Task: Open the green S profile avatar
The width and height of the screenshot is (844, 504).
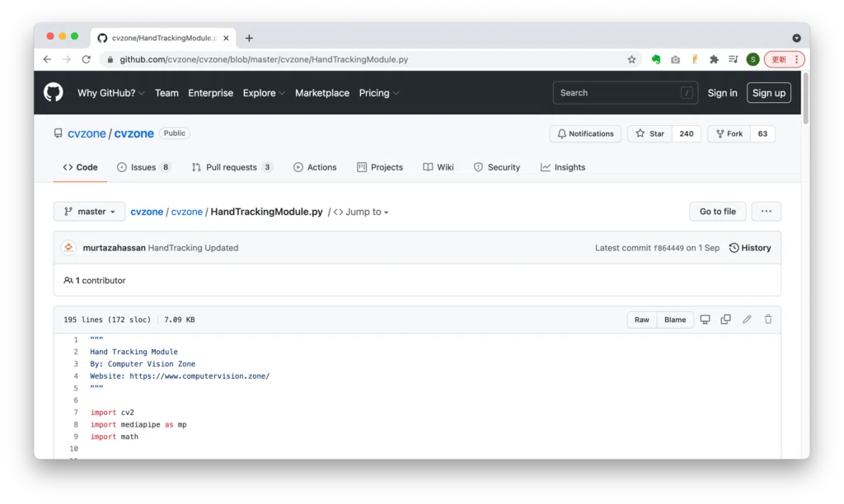Action: pos(753,59)
